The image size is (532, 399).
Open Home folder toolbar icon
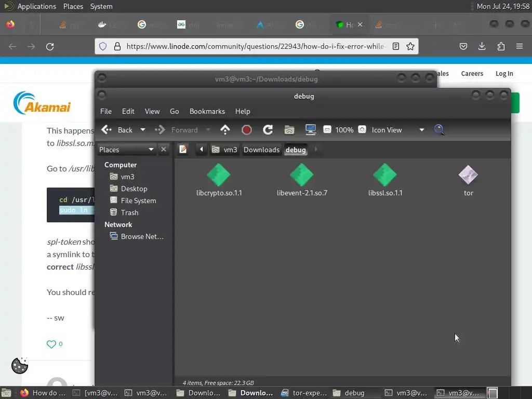point(289,130)
